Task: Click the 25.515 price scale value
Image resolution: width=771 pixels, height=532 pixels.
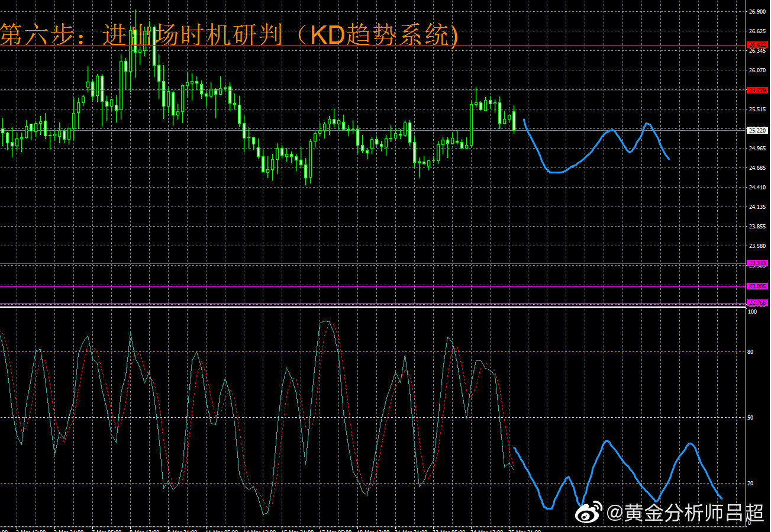Action: [x=757, y=109]
